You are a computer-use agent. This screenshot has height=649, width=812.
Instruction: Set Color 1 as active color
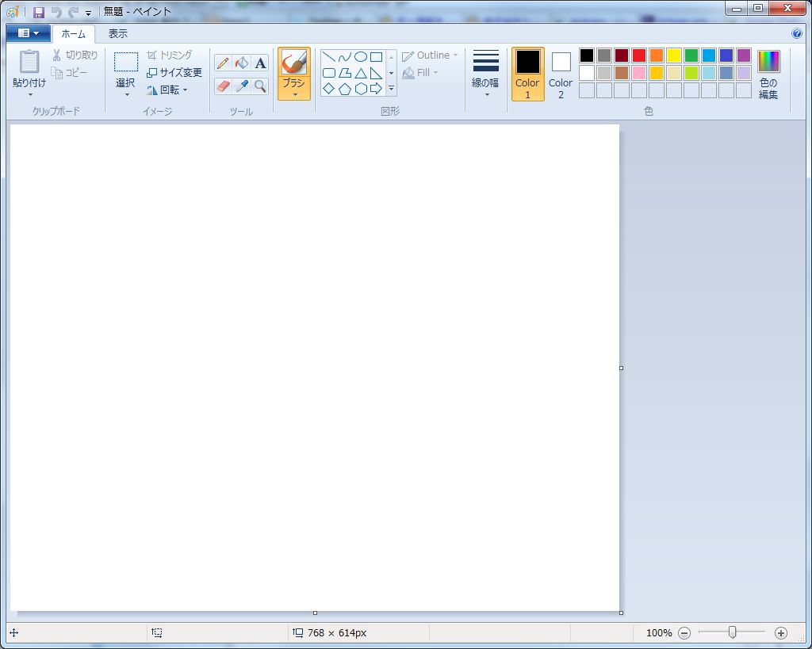pos(527,74)
